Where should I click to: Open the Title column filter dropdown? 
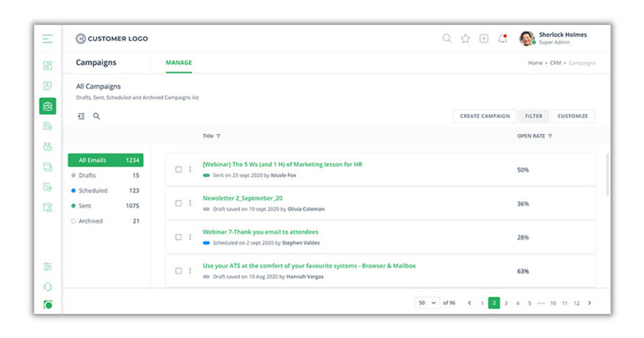(x=219, y=136)
